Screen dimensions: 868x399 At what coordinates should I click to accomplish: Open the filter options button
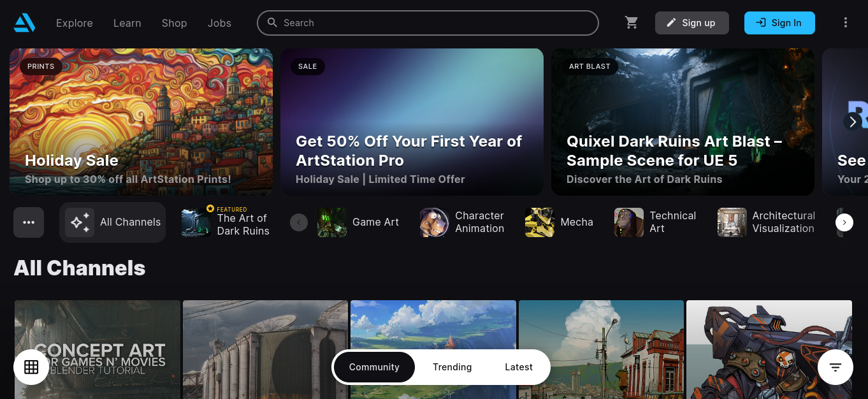pyautogui.click(x=835, y=367)
